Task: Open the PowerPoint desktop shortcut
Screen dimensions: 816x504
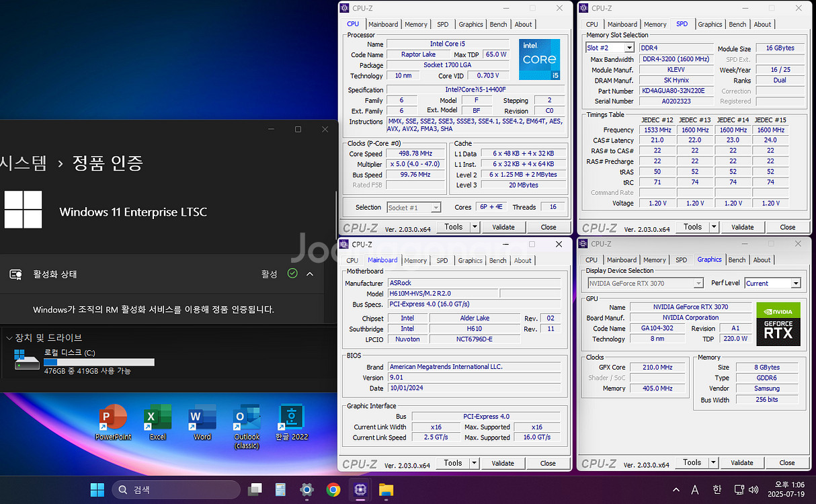Action: click(113, 422)
